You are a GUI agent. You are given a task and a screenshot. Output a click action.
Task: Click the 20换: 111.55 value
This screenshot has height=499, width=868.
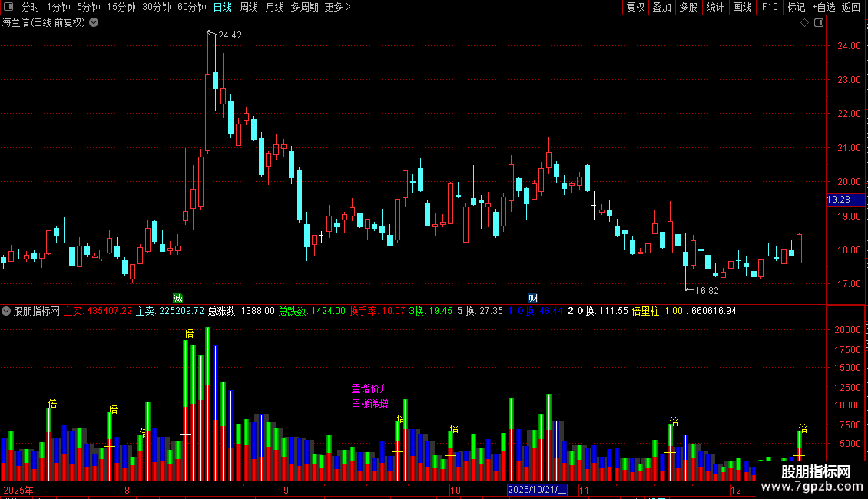click(598, 311)
